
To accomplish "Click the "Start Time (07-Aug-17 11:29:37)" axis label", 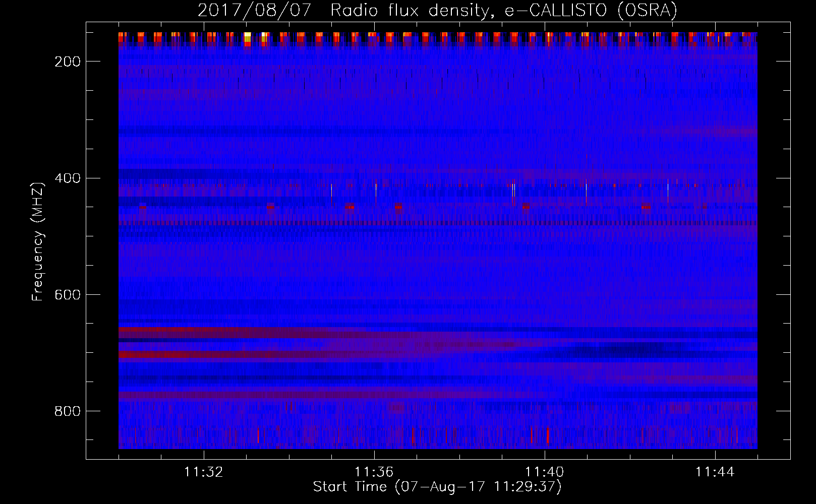I will click(437, 487).
